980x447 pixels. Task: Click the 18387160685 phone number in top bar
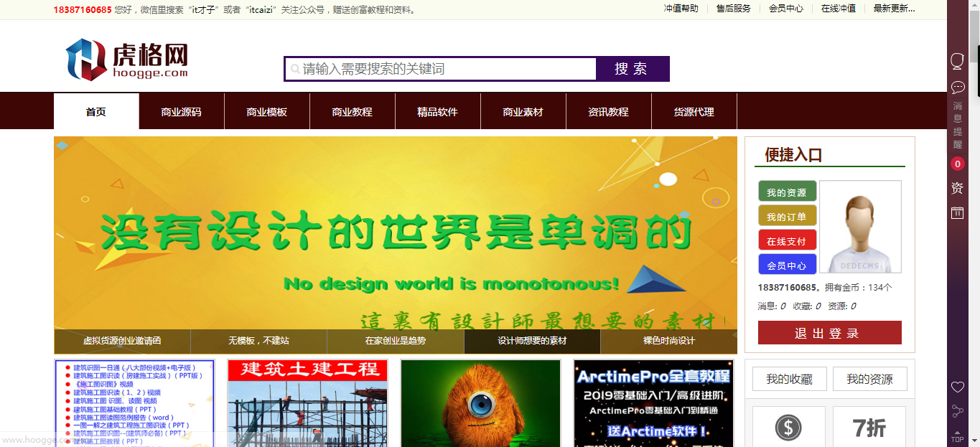click(83, 10)
